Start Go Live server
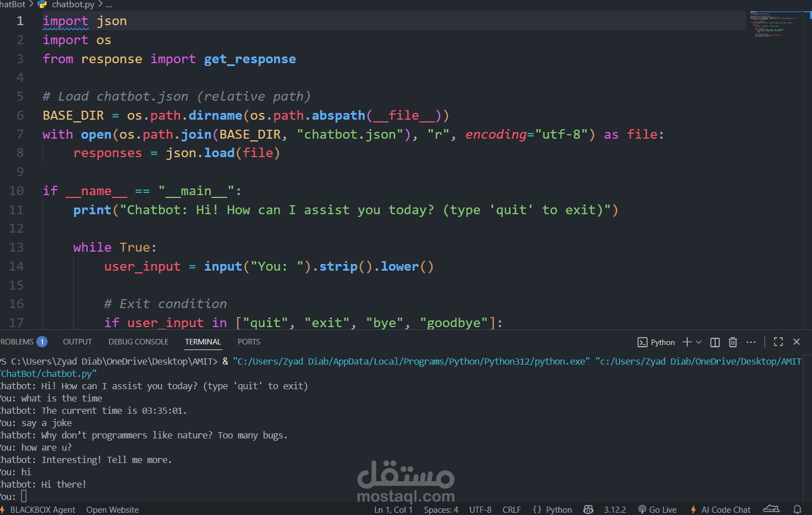 click(657, 509)
